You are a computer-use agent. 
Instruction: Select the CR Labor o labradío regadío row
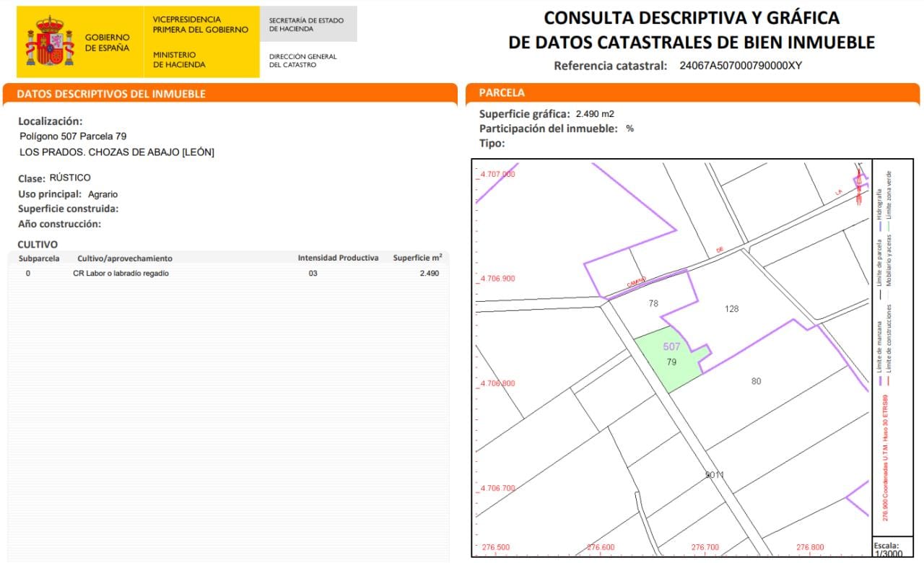pyautogui.click(x=230, y=274)
